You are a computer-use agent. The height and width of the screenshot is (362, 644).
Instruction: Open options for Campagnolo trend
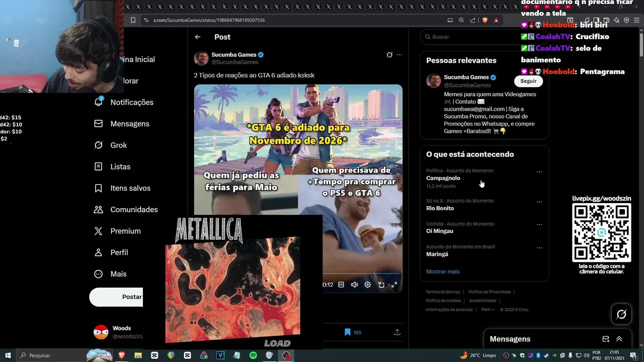click(x=539, y=171)
